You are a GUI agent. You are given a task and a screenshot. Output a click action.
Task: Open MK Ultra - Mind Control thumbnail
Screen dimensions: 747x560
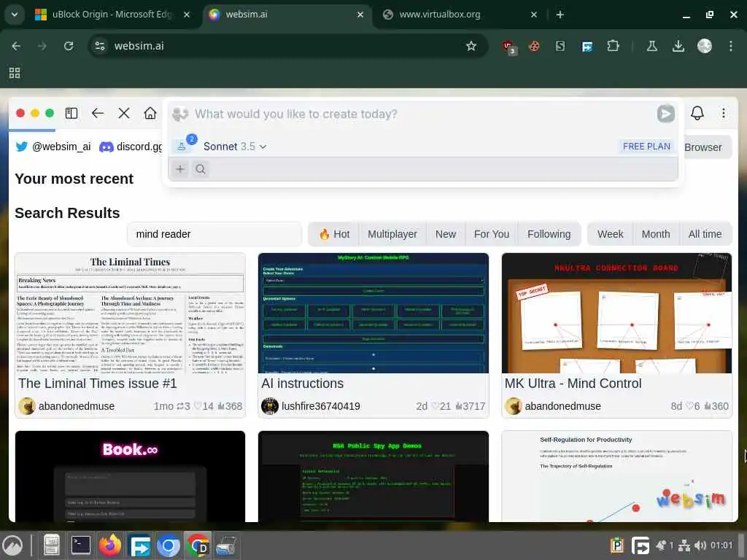point(616,314)
